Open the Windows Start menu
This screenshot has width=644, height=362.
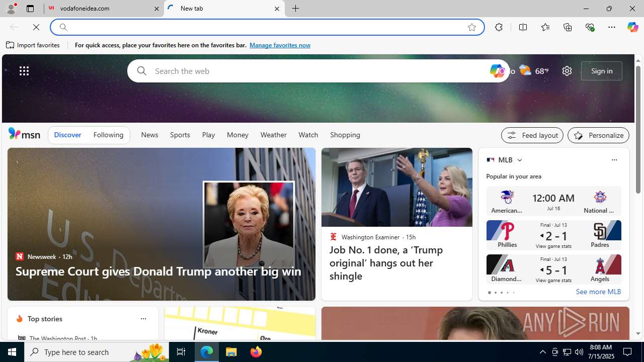coord(12,352)
